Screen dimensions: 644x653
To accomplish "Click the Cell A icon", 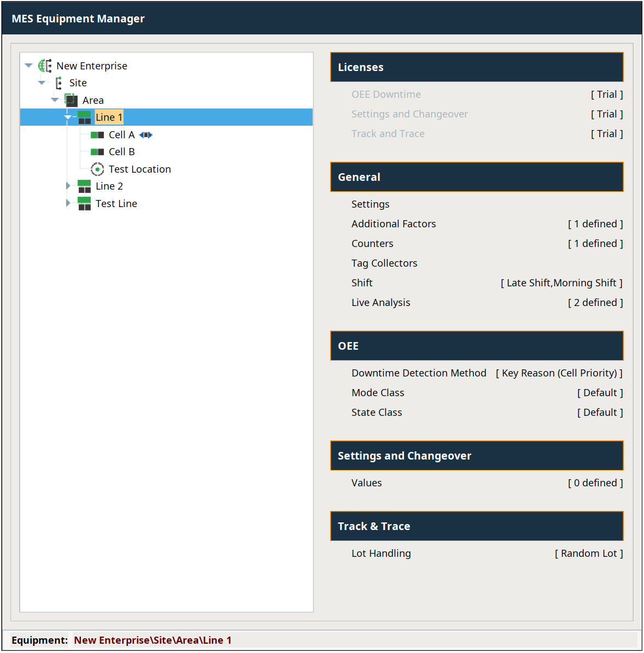I will click(97, 135).
